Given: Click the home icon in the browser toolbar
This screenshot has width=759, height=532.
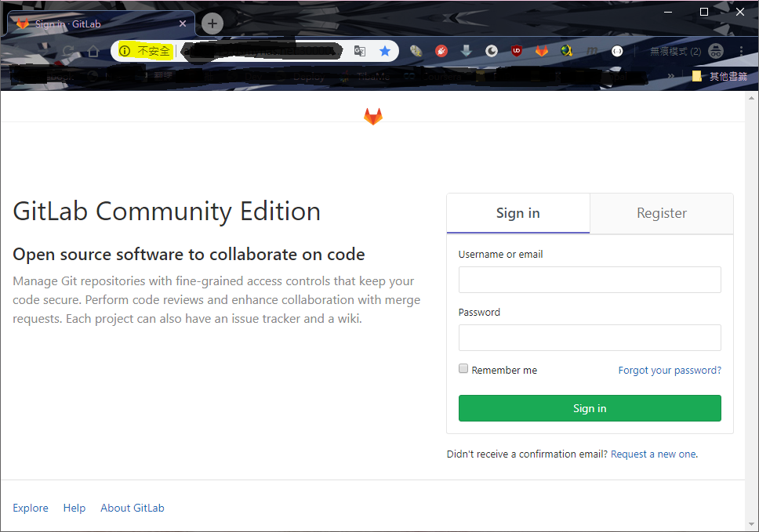Looking at the screenshot, I should (92, 50).
